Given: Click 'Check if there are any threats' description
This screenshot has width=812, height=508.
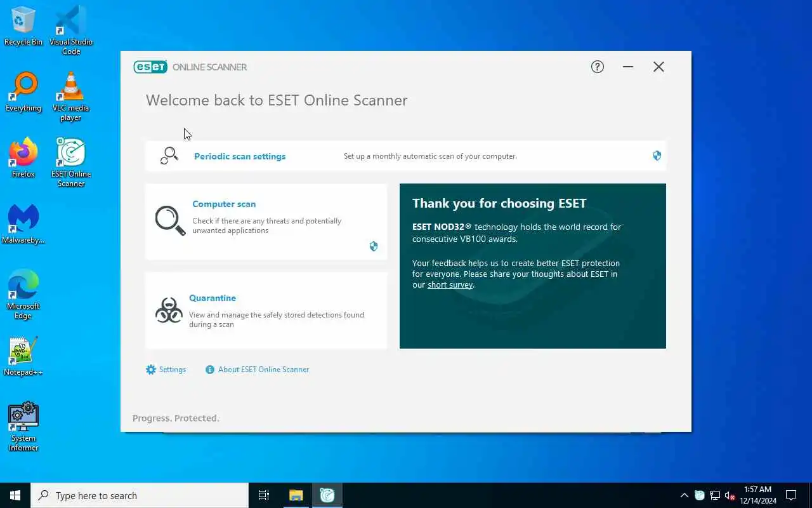Looking at the screenshot, I should pos(266,225).
